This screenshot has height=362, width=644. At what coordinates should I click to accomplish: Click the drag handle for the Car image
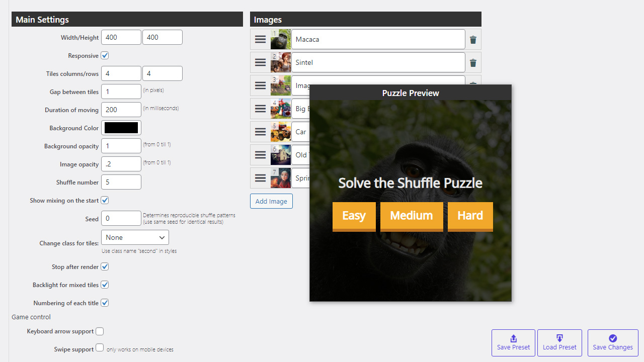point(260,132)
